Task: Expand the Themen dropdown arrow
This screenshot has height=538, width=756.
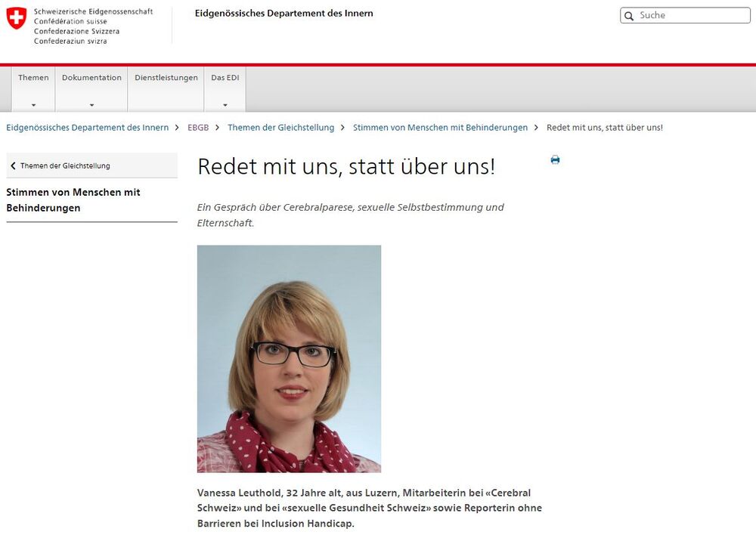Action: click(x=33, y=105)
